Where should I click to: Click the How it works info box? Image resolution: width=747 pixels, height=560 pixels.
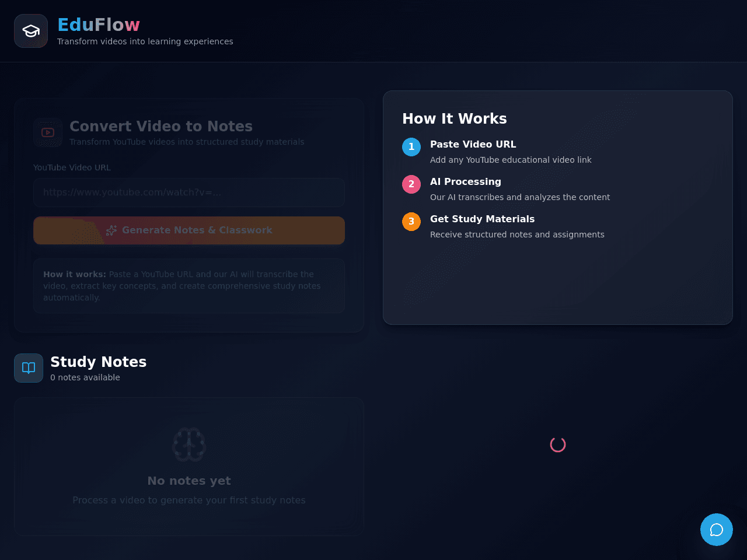189,286
